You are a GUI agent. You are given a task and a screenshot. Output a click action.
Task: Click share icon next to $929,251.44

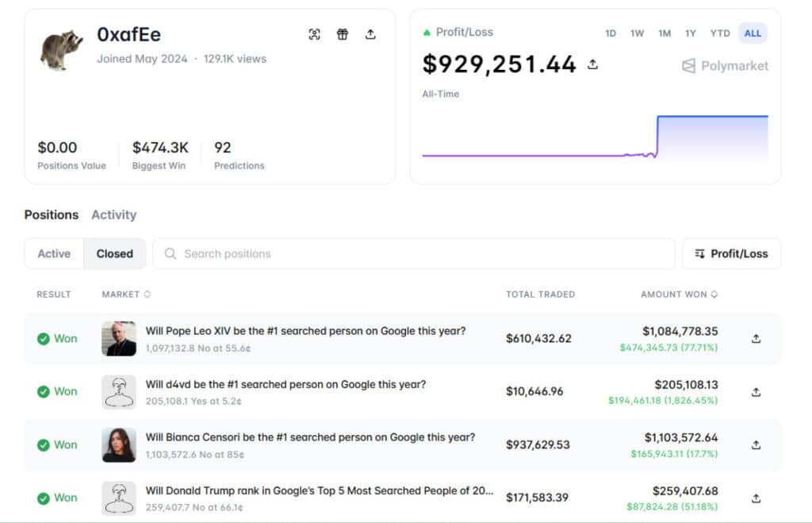(593, 64)
